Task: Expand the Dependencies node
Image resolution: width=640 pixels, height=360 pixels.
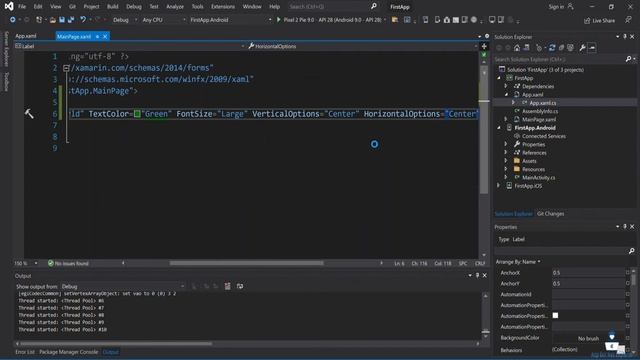Action: [506, 86]
